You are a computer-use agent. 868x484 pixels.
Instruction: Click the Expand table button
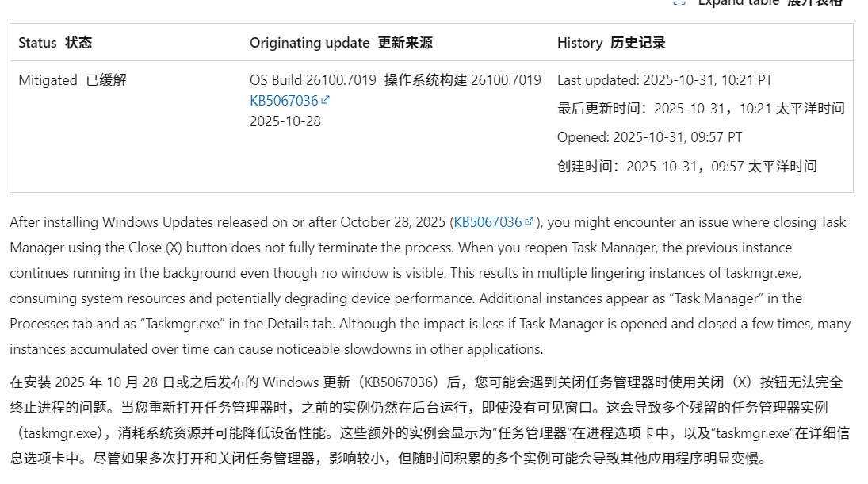[x=769, y=3]
